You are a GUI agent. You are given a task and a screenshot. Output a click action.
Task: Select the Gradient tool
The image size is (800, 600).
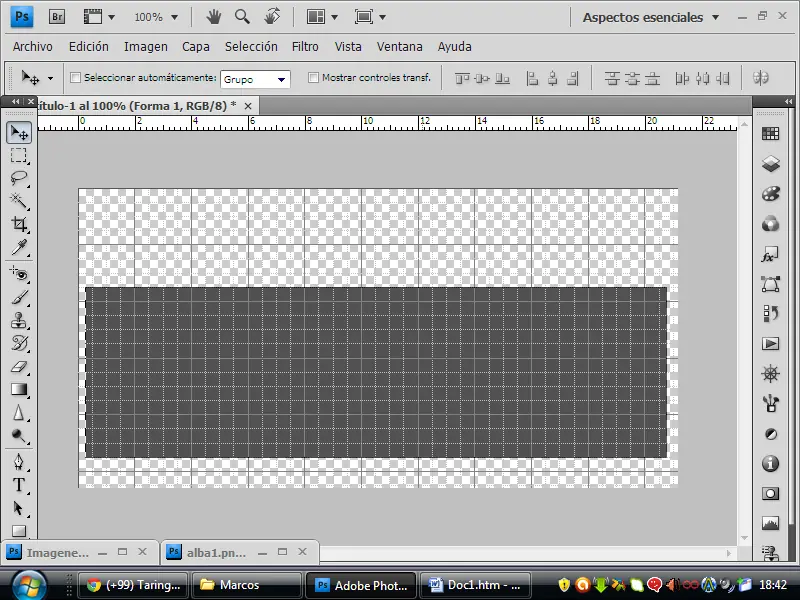tap(19, 389)
